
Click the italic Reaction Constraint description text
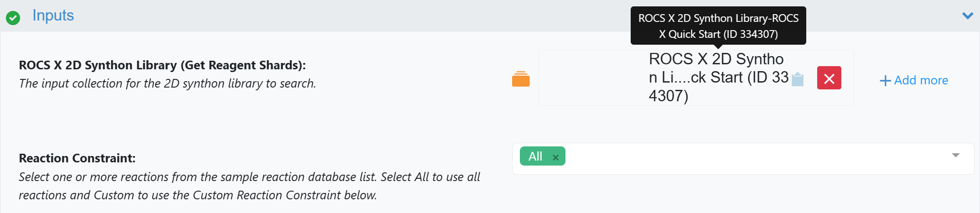point(249,186)
